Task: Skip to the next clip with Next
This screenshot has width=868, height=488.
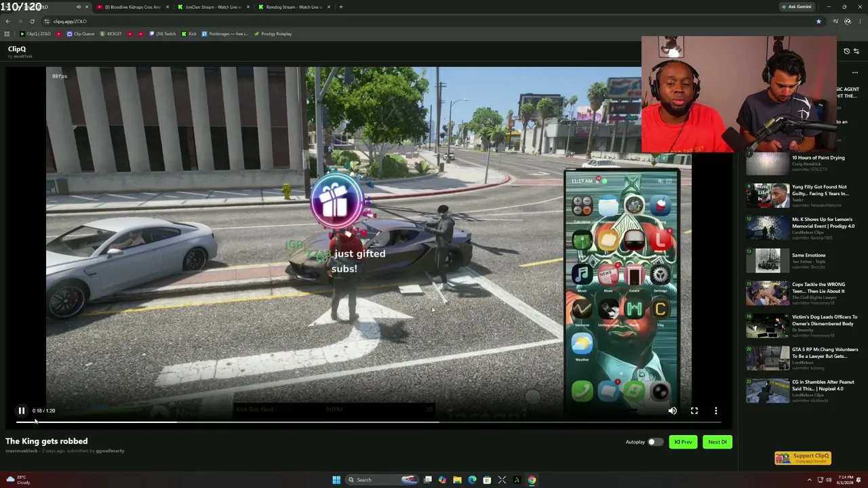Action: (717, 442)
